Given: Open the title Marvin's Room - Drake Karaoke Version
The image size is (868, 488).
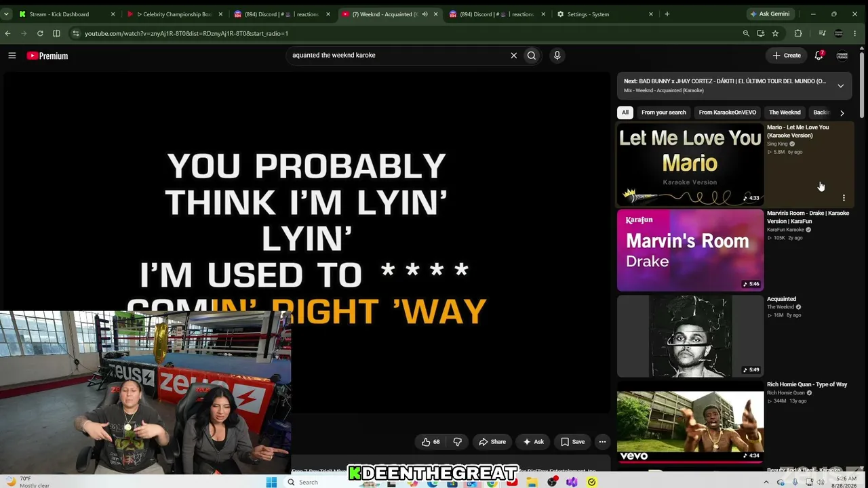Looking at the screenshot, I should (808, 217).
